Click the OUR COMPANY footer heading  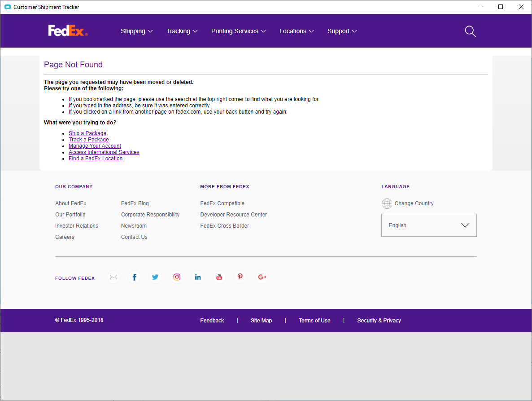(x=74, y=187)
